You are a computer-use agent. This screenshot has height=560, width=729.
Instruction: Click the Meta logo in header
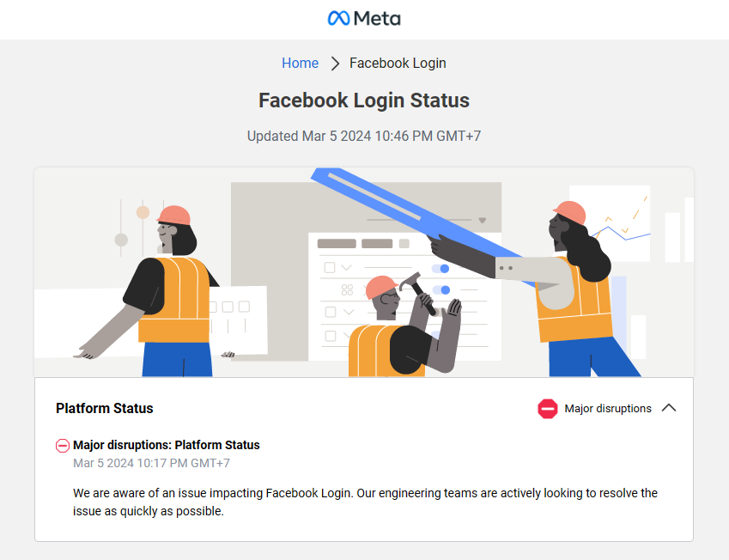(364, 19)
